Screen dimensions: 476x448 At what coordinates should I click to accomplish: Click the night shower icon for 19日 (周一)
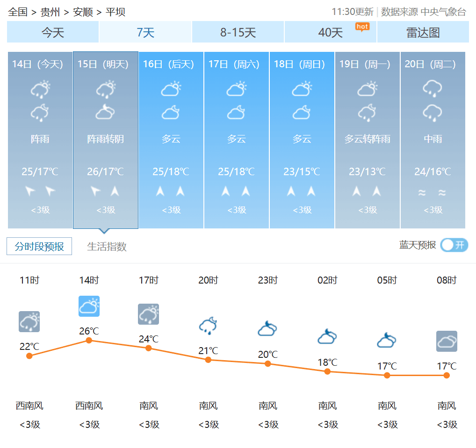[x=367, y=113]
